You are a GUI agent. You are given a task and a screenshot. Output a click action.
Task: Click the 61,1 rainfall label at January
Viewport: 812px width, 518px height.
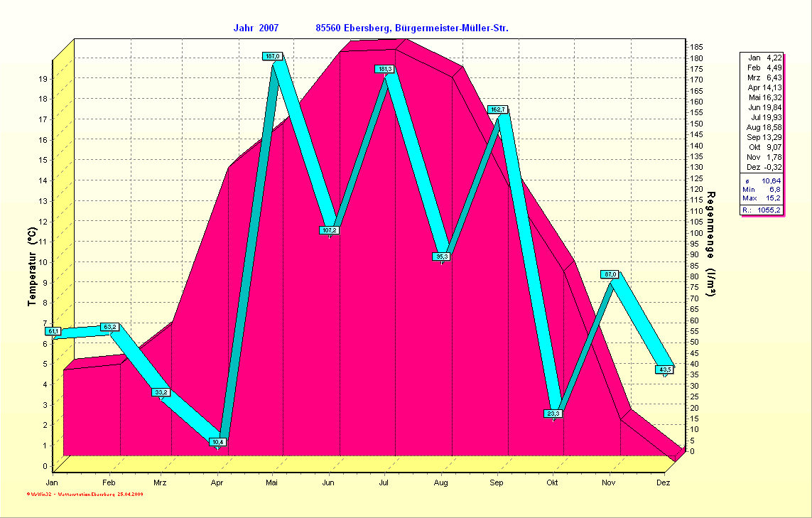click(x=53, y=331)
